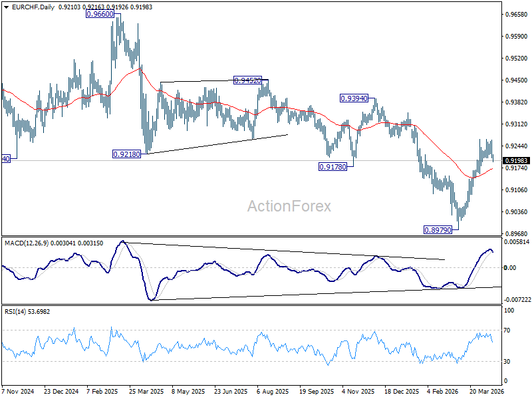Select the 0.92180 price label
The height and width of the screenshot is (399, 532).
[126, 154]
